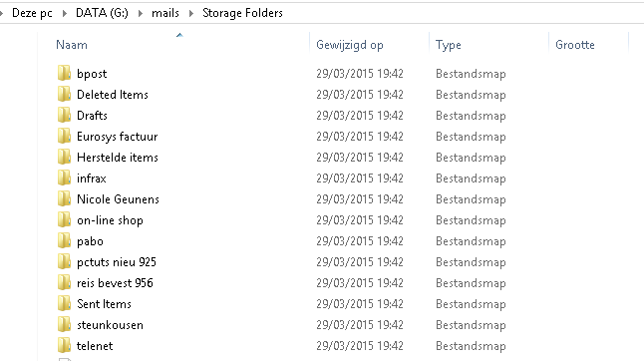Viewport: 644px width, 361px height.
Task: Expand the breadcrumb arrow after Deze pc
Action: [65, 13]
